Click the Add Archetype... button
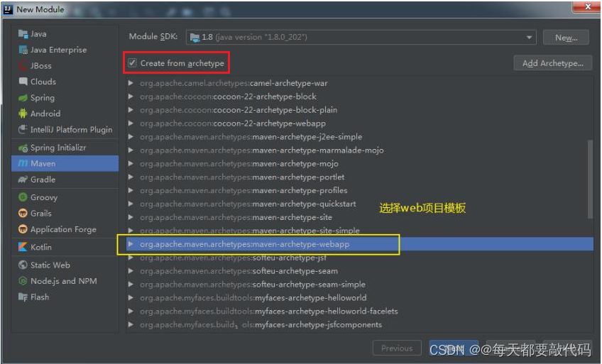This screenshot has width=602, height=364. click(553, 63)
